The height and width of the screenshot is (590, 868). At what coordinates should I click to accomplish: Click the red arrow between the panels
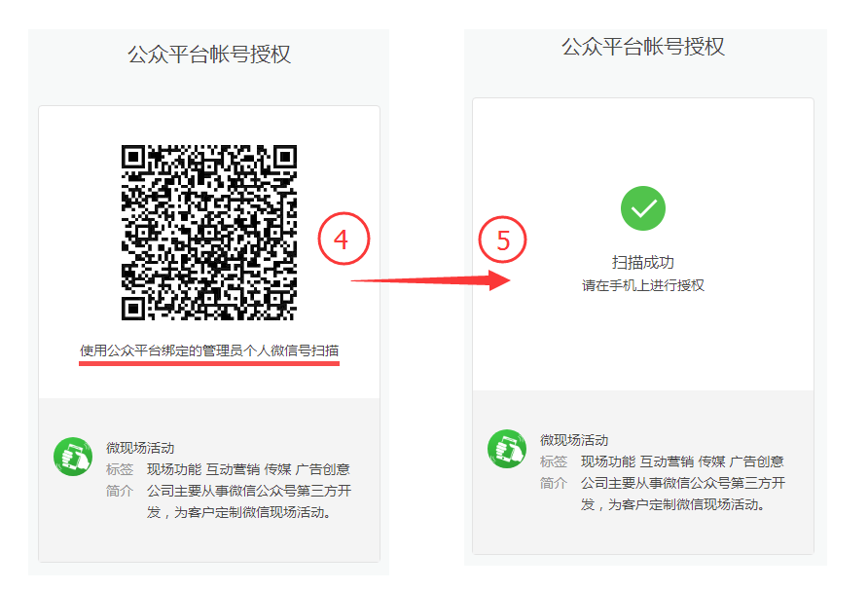(431, 280)
